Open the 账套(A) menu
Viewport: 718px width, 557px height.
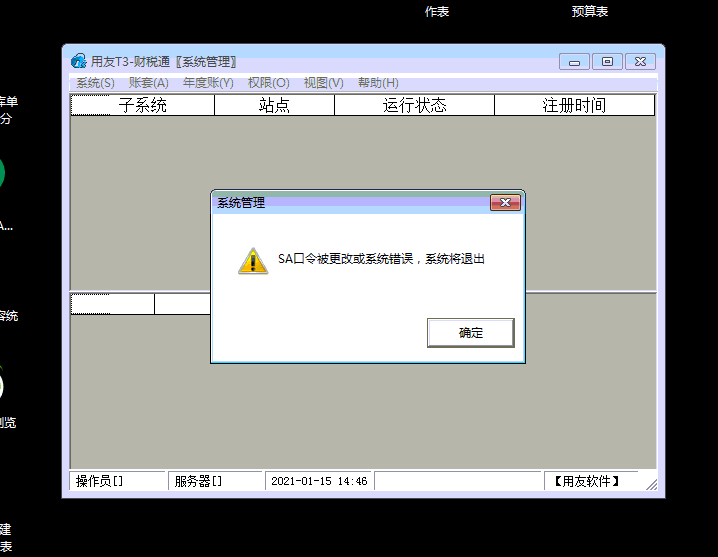click(x=148, y=83)
